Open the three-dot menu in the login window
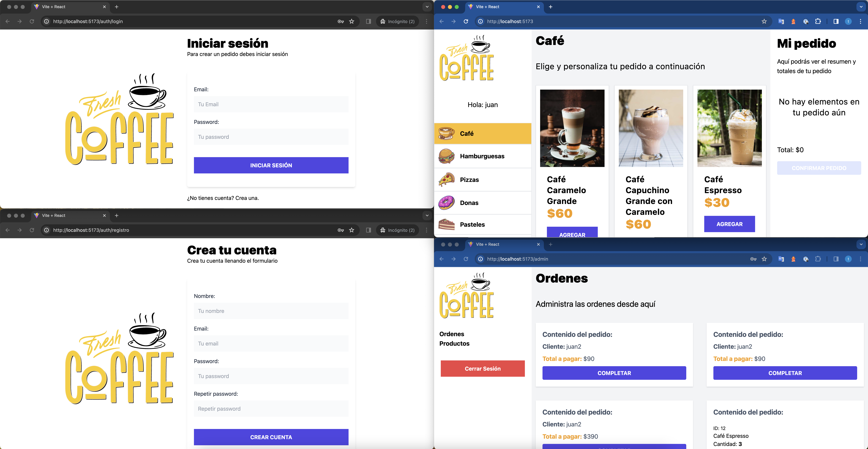 pos(427,21)
